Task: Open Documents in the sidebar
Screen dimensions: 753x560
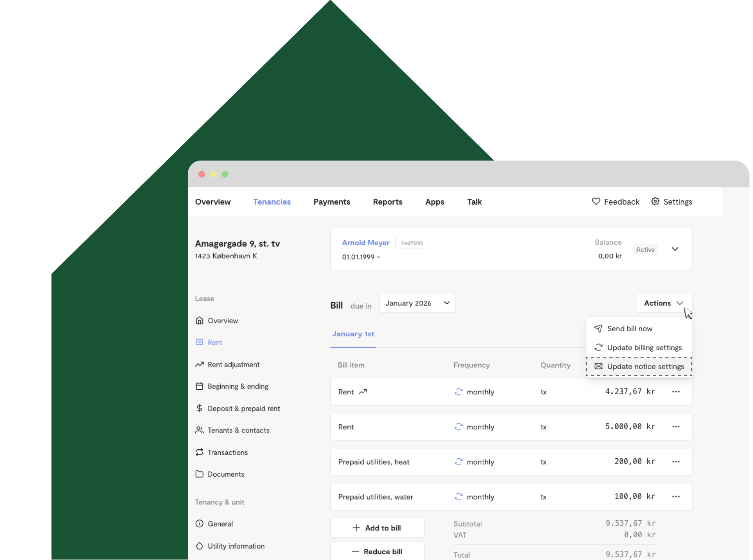Action: (x=226, y=474)
